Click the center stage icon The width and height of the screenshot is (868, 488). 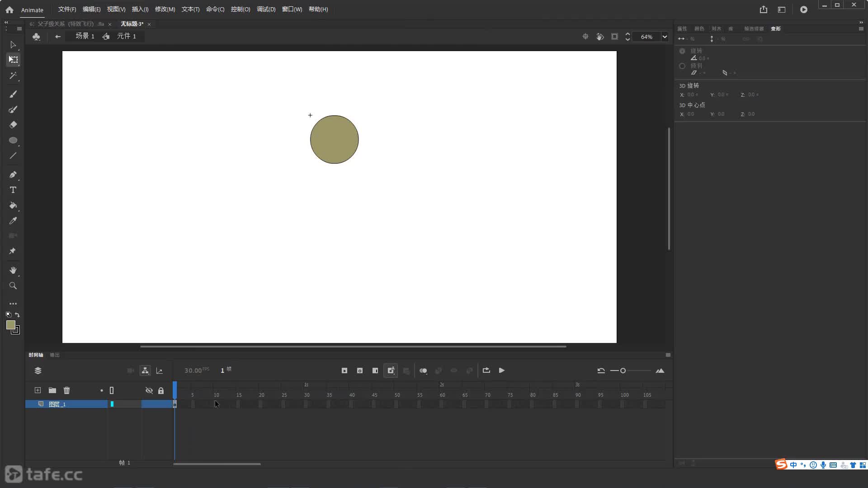click(585, 37)
